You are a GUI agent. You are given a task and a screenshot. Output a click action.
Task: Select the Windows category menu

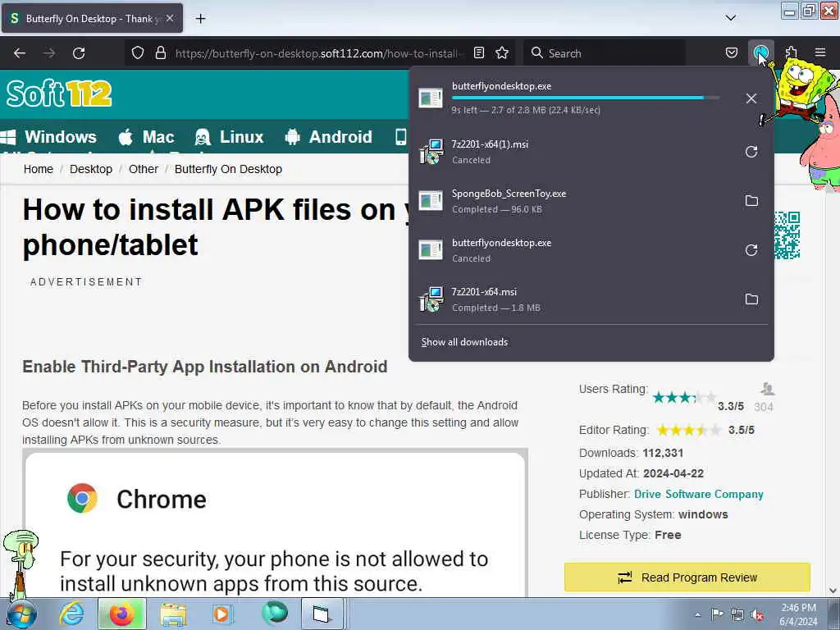coord(48,137)
